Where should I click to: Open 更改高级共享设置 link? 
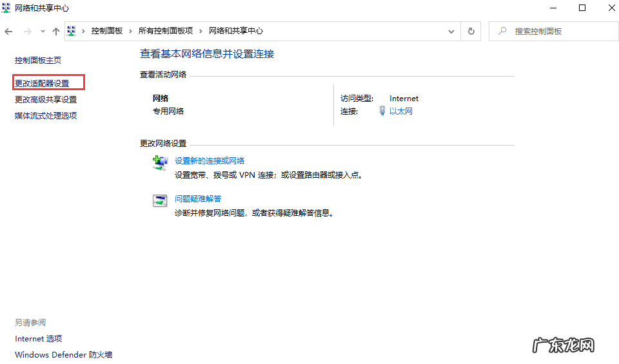coord(46,99)
